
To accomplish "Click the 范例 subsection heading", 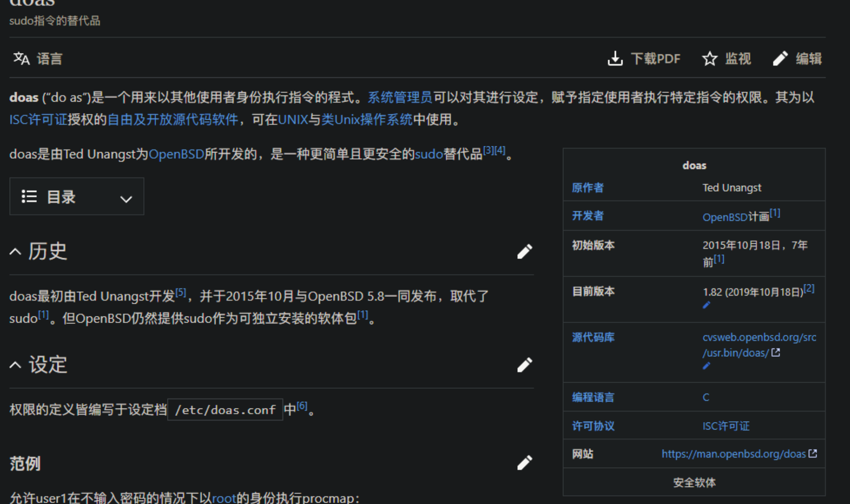I will (25, 463).
